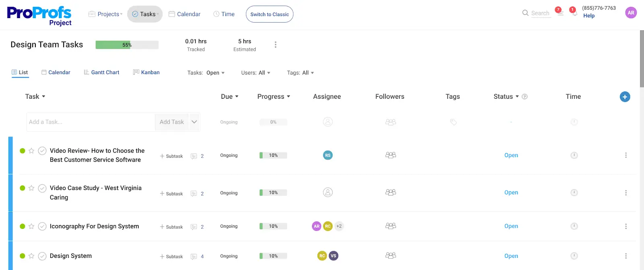Click the search magnifier icon
Image resolution: width=644 pixels, height=270 pixels.
pyautogui.click(x=525, y=13)
